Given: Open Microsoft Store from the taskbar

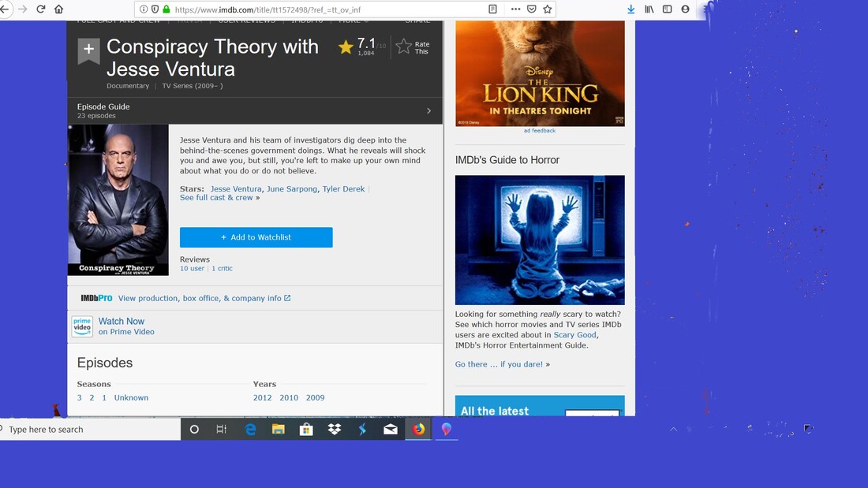Looking at the screenshot, I should (306, 430).
